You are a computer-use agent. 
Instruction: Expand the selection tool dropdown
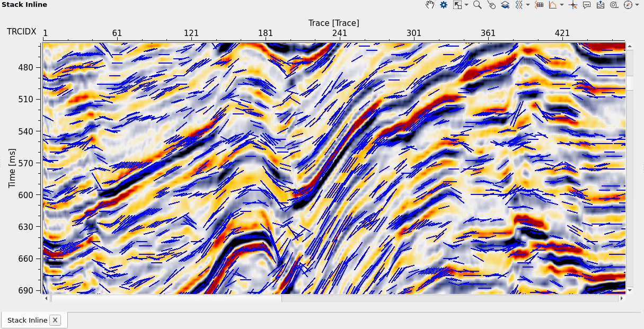(466, 5)
